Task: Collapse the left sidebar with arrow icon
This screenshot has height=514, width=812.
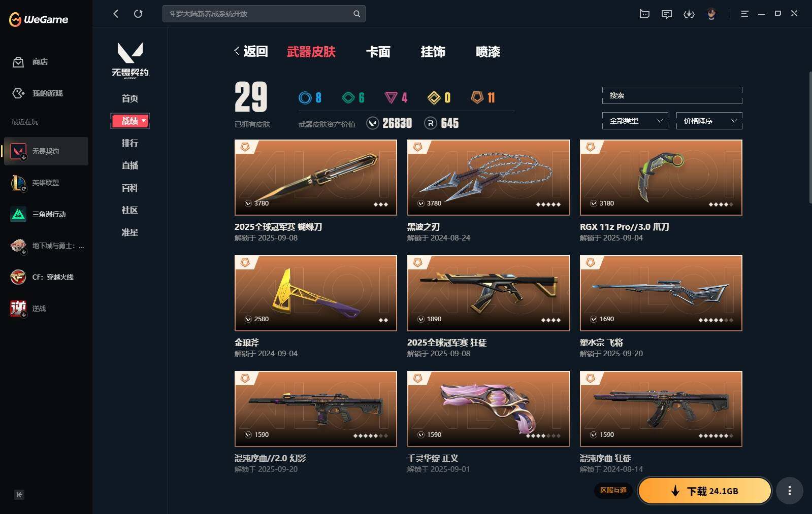Action: (x=19, y=495)
